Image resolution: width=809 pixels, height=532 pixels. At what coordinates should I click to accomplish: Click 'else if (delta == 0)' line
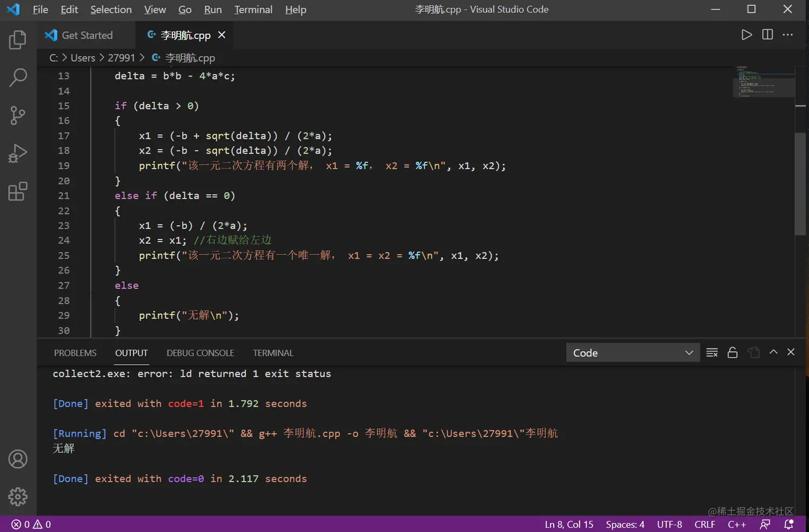[x=174, y=196]
